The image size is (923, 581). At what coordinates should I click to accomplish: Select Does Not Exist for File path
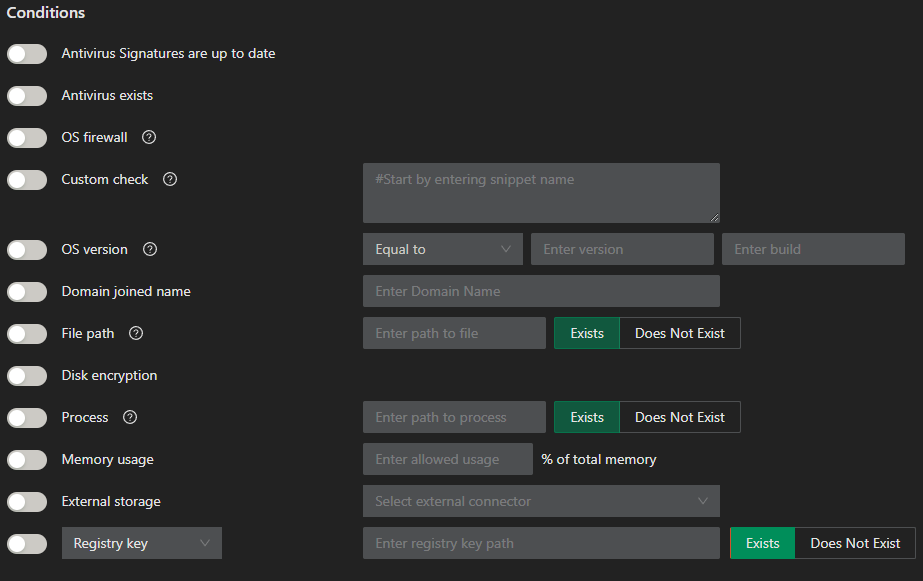[679, 333]
